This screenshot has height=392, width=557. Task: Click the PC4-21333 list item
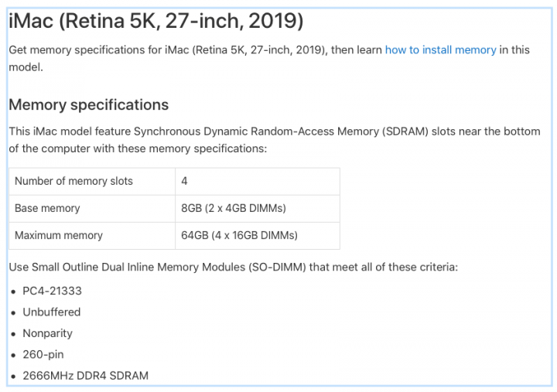(x=53, y=291)
